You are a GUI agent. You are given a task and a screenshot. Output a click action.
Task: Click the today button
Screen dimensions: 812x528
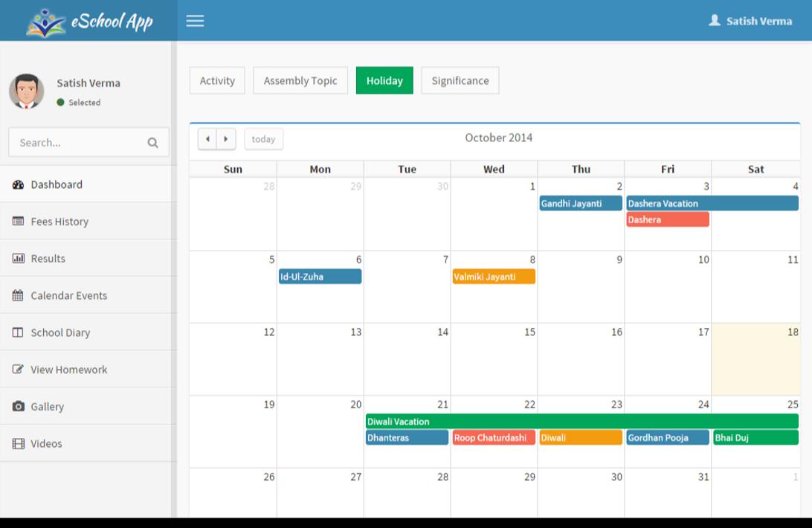point(263,139)
